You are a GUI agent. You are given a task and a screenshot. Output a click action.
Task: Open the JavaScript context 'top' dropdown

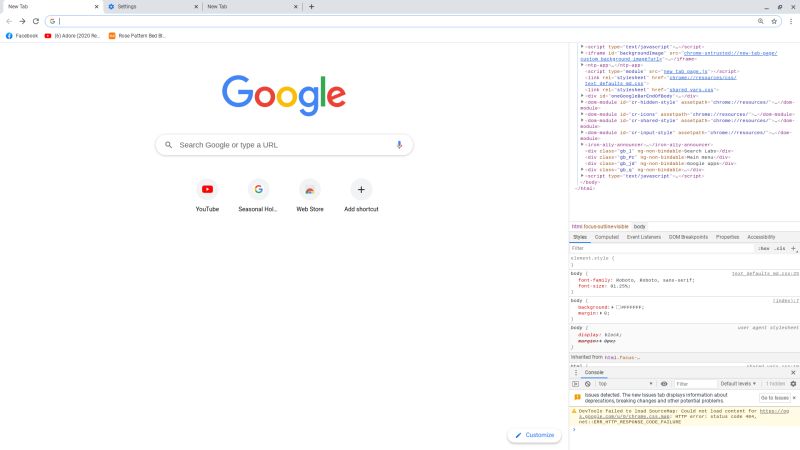pos(625,384)
